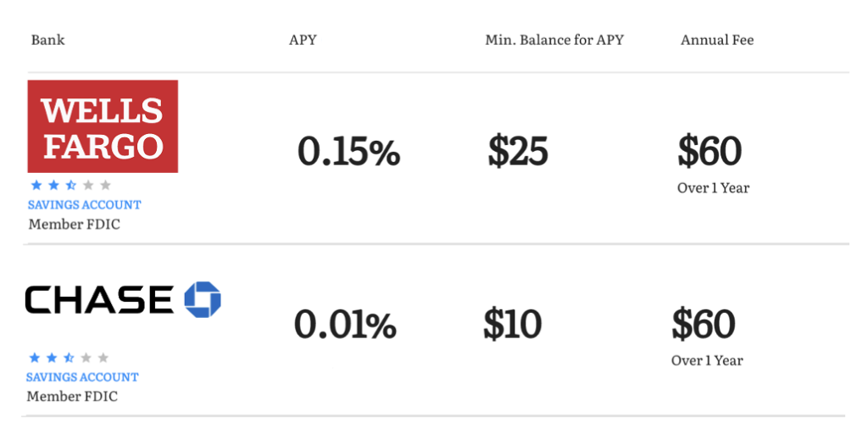Click the Wells Fargo red logo
Screen dimensions: 868x445
[103, 126]
